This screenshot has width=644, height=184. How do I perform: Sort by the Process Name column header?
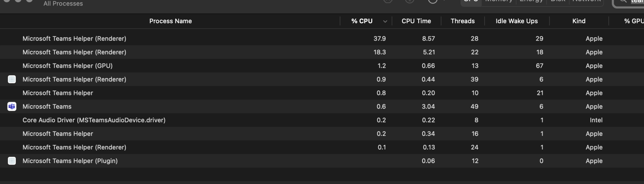(x=170, y=21)
